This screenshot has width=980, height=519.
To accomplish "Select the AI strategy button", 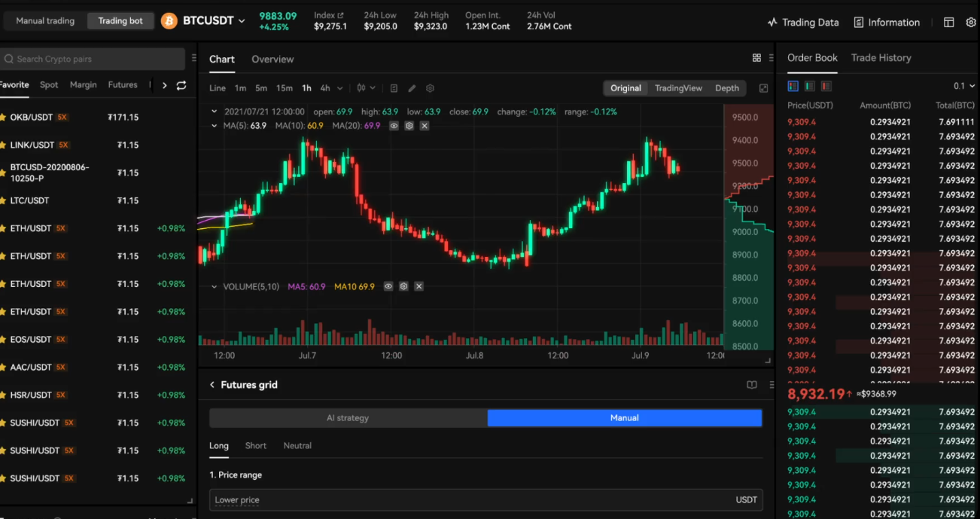I will (x=348, y=418).
